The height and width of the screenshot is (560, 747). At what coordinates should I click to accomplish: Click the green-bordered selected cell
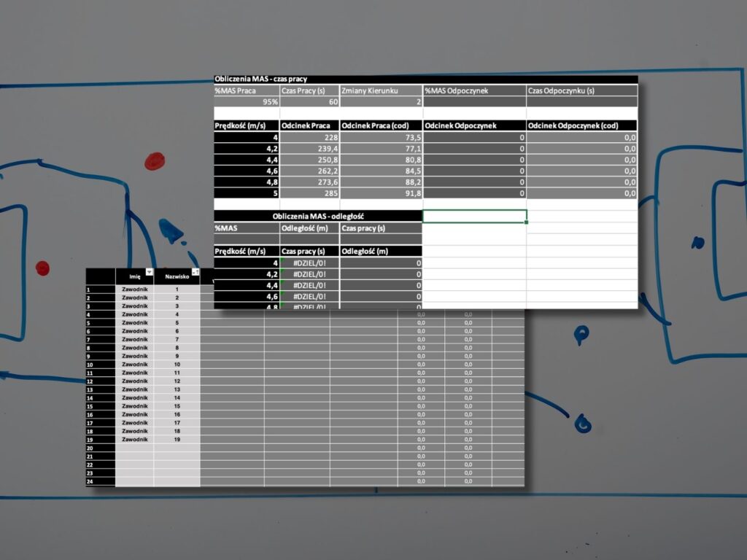[x=474, y=216]
